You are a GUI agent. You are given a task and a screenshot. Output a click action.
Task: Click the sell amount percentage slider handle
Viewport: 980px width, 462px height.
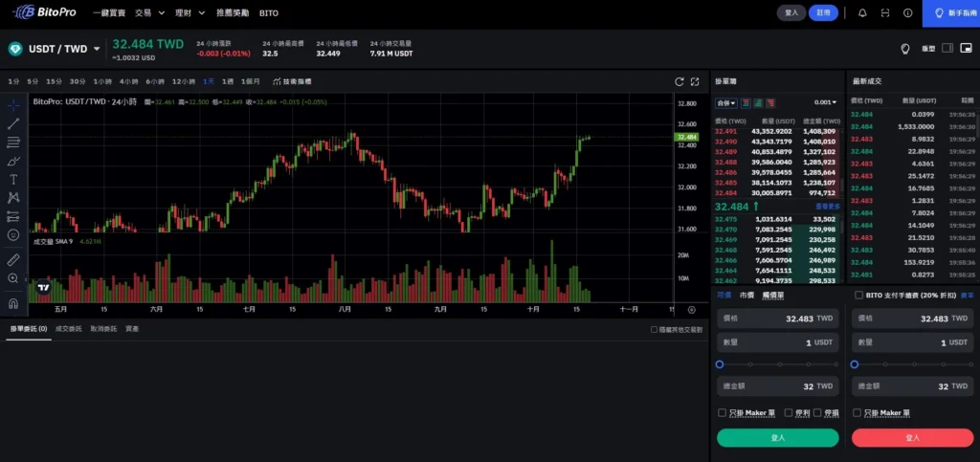tap(855, 364)
